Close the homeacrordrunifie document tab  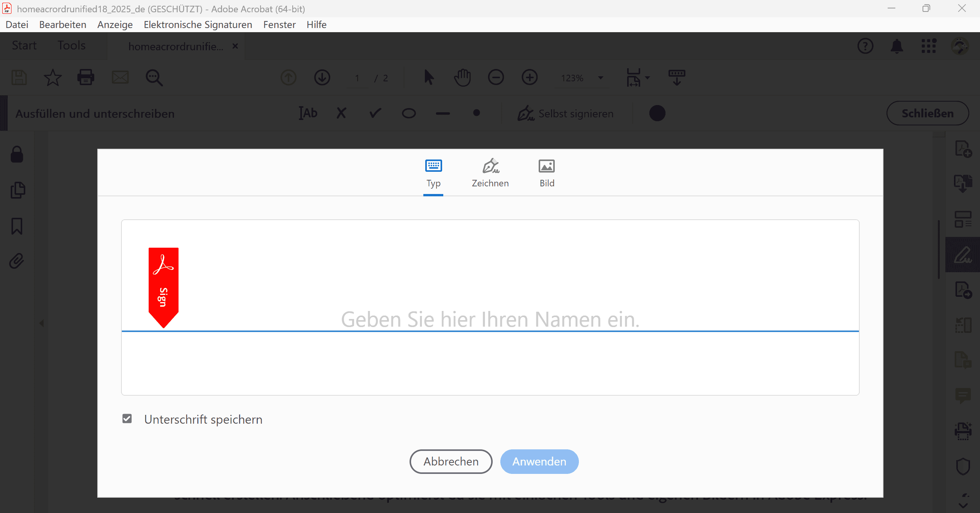(235, 46)
